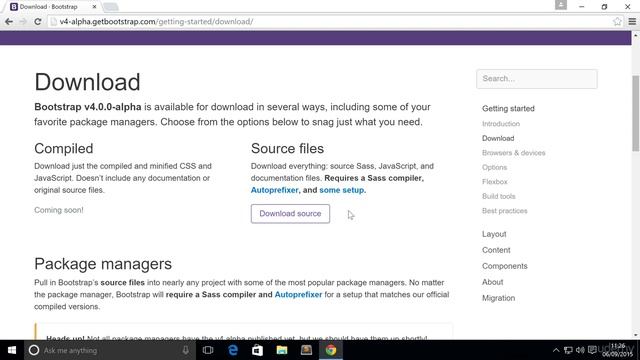Close the Download · Bootstrap tab
Screen dimensions: 640x360
(x=94, y=7)
